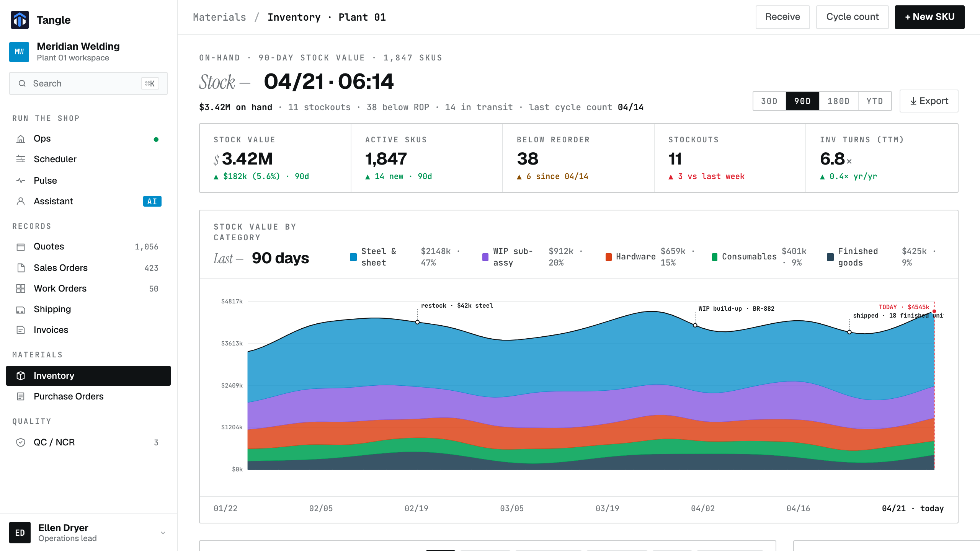Click the Assistant person icon
Viewport: 980px width, 551px height.
click(21, 201)
